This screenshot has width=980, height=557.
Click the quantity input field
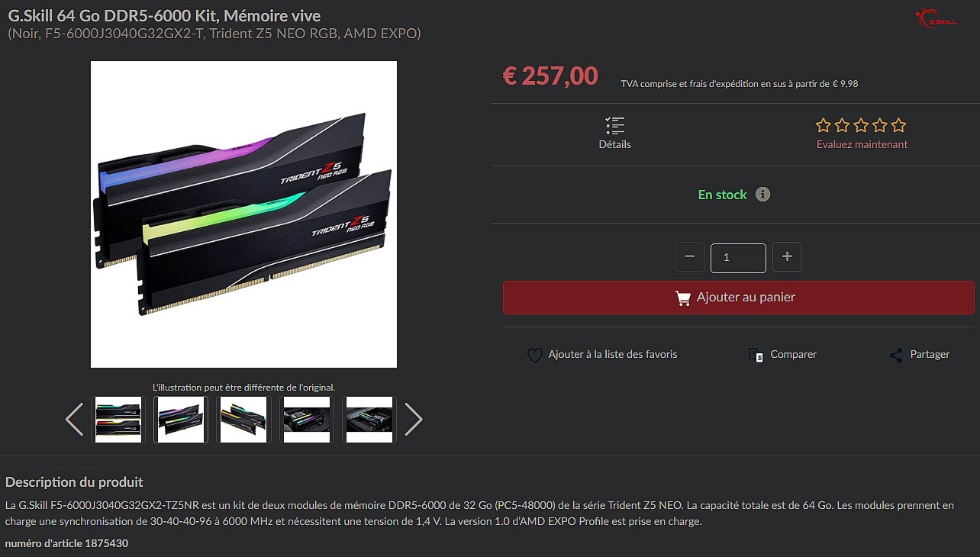(x=738, y=258)
